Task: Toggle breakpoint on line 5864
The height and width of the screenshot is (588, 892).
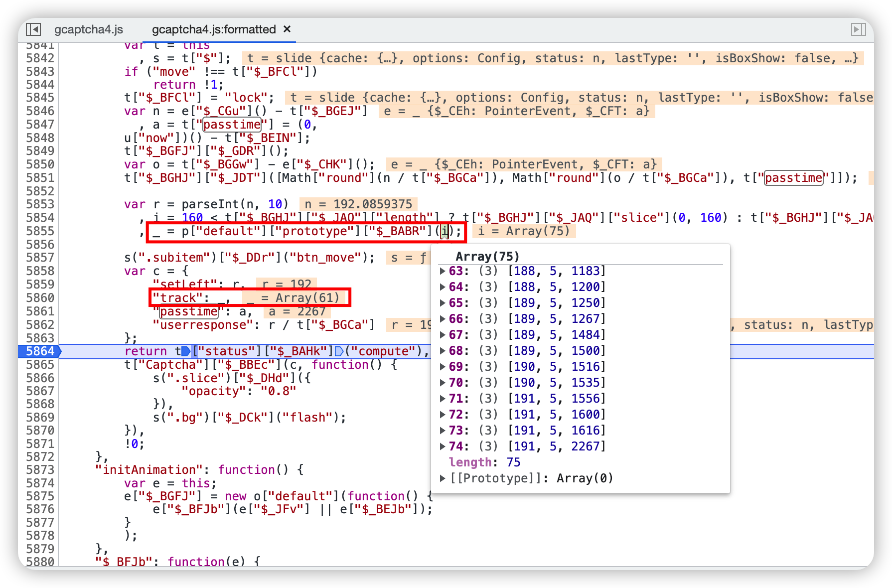Action: pyautogui.click(x=39, y=351)
